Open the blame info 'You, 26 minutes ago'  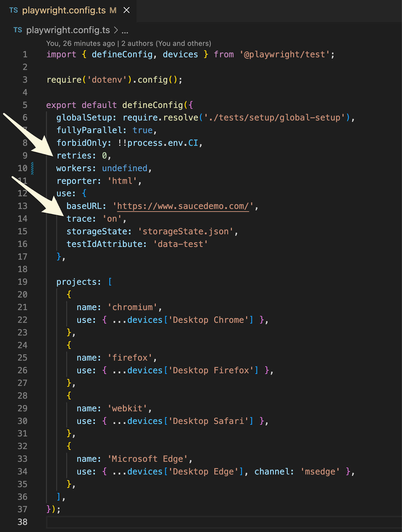[x=80, y=43]
